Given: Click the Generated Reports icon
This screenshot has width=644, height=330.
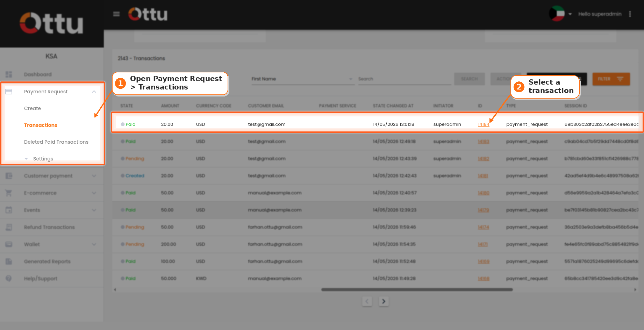Looking at the screenshot, I should [9, 261].
